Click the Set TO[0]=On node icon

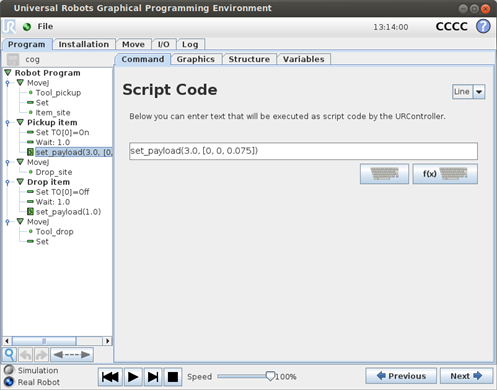pyautogui.click(x=30, y=132)
